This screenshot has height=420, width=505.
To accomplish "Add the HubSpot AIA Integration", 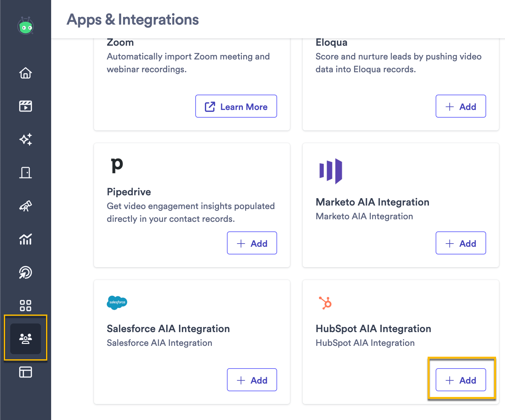I will (x=461, y=380).
